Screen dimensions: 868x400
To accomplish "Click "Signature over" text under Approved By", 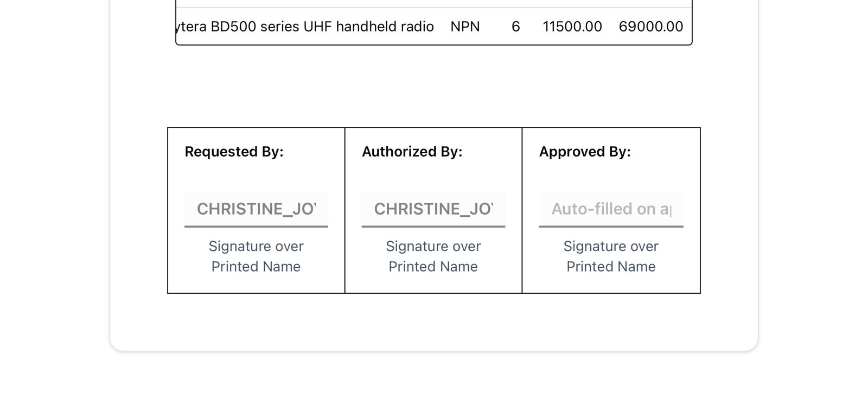I will tap(611, 246).
